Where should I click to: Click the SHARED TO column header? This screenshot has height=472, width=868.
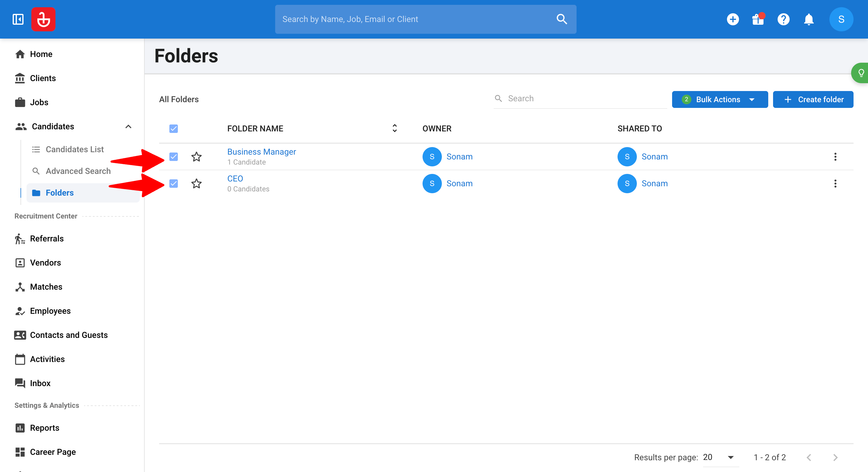tap(640, 128)
